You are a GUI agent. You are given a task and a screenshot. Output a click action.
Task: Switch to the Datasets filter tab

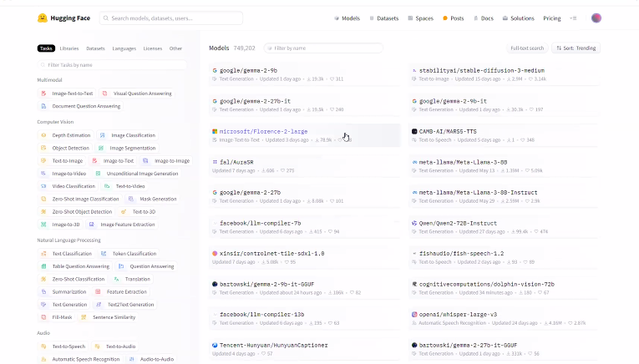coord(95,48)
